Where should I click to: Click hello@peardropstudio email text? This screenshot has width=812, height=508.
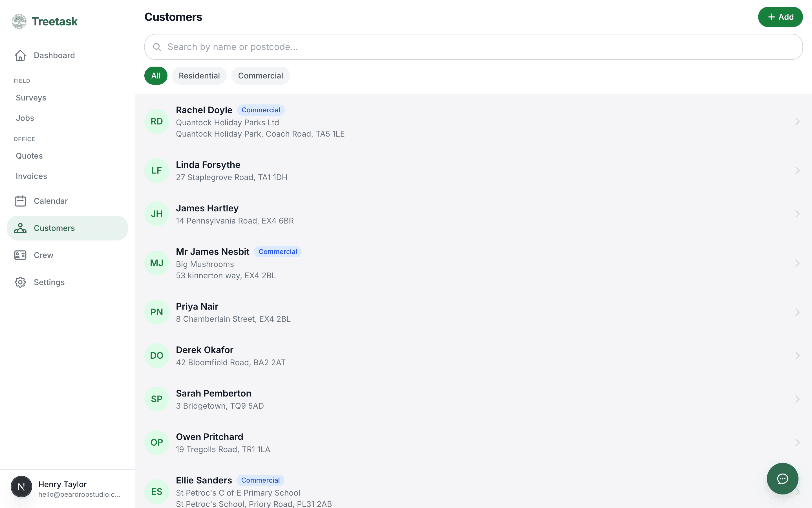click(x=79, y=494)
